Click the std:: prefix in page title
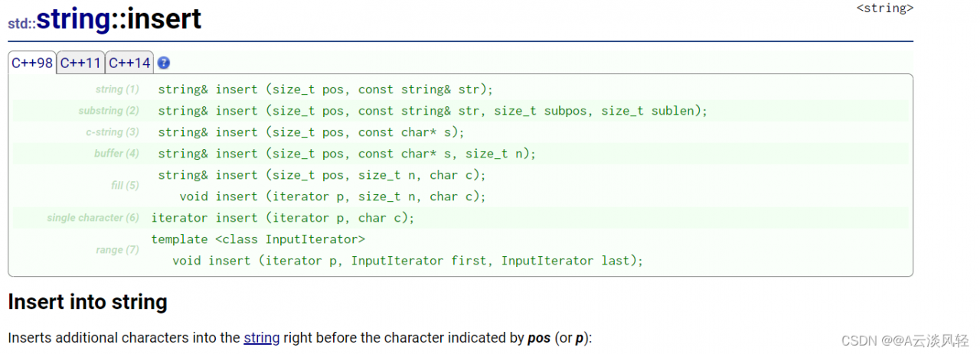This screenshot has height=354, width=980. pos(21,23)
